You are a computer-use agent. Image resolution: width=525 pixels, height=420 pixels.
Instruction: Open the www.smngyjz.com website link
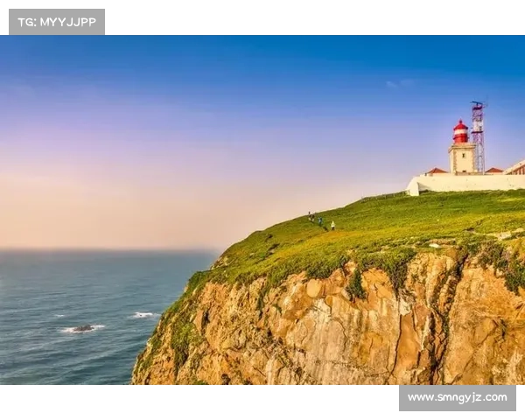[457, 398]
